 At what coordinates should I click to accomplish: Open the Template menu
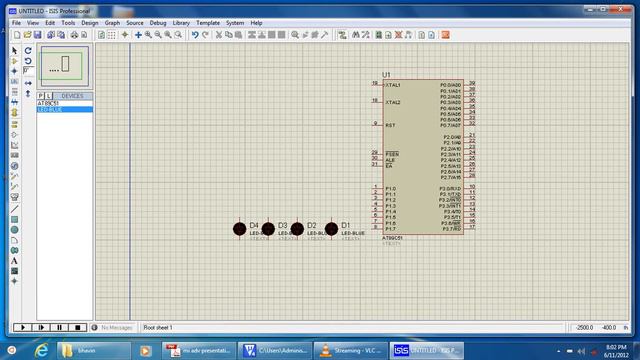coord(208,23)
